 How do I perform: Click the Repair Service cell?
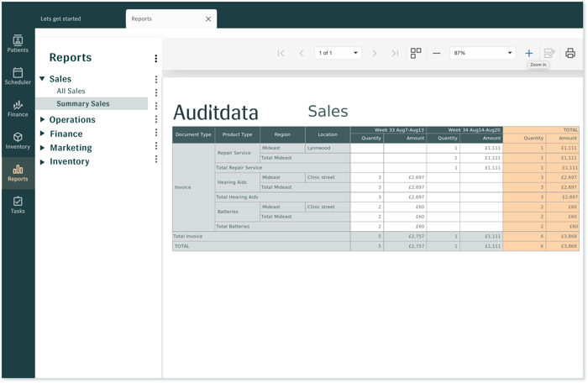[237, 153]
